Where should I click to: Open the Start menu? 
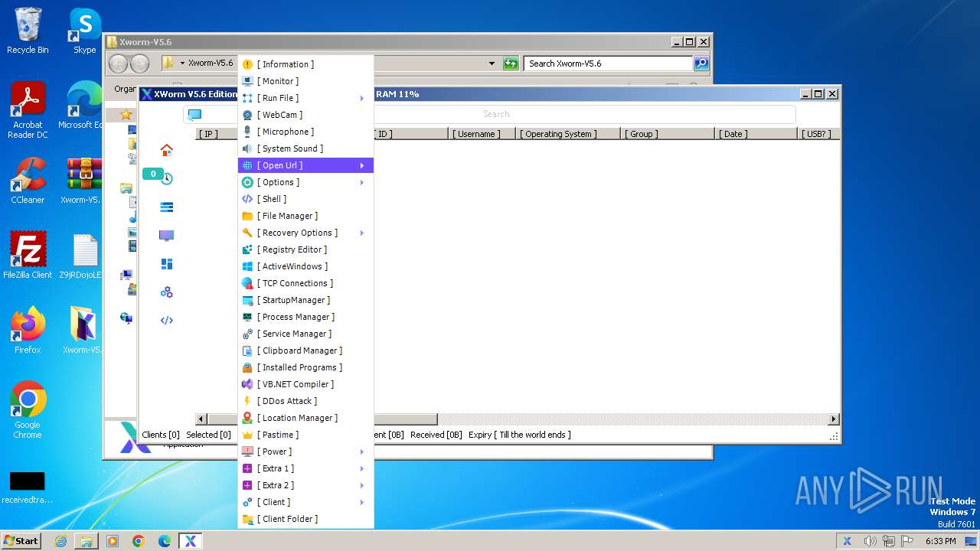[x=21, y=541]
